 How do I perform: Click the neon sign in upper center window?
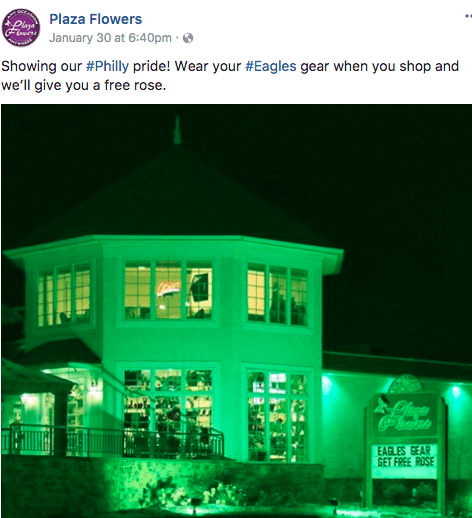(168, 288)
